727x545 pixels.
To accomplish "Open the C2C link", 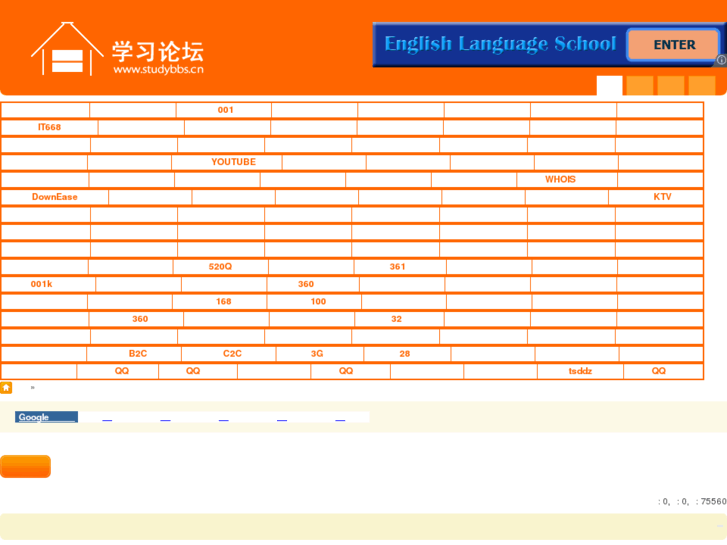I will [232, 353].
